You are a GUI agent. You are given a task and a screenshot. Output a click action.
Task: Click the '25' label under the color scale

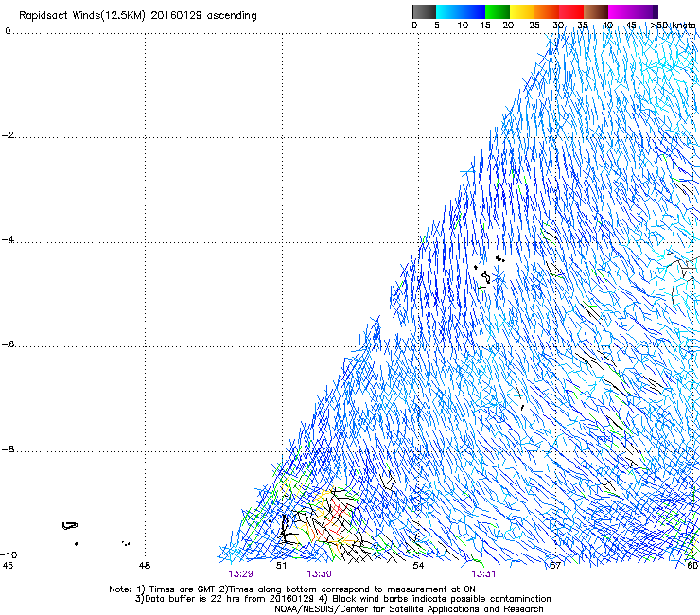(534, 26)
